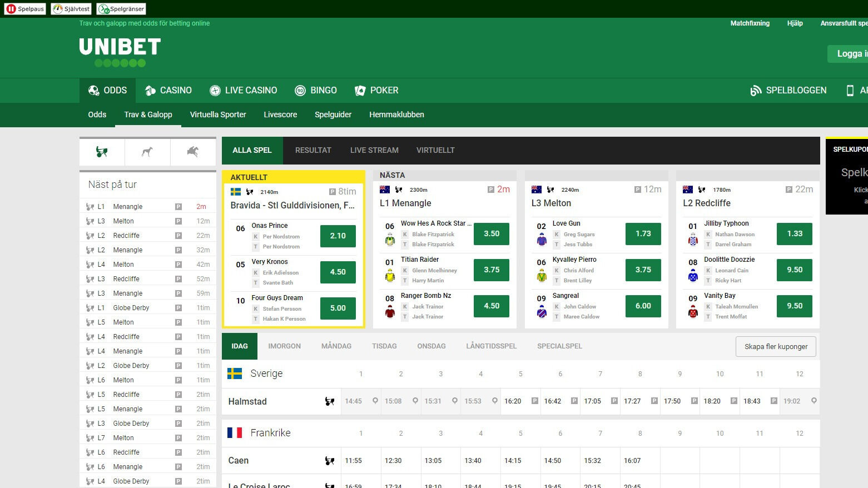
Task: Open the BINGO section
Action: click(316, 91)
